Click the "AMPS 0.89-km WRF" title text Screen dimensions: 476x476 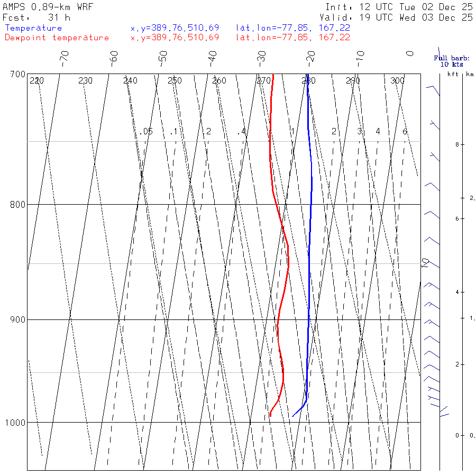[x=48, y=7]
